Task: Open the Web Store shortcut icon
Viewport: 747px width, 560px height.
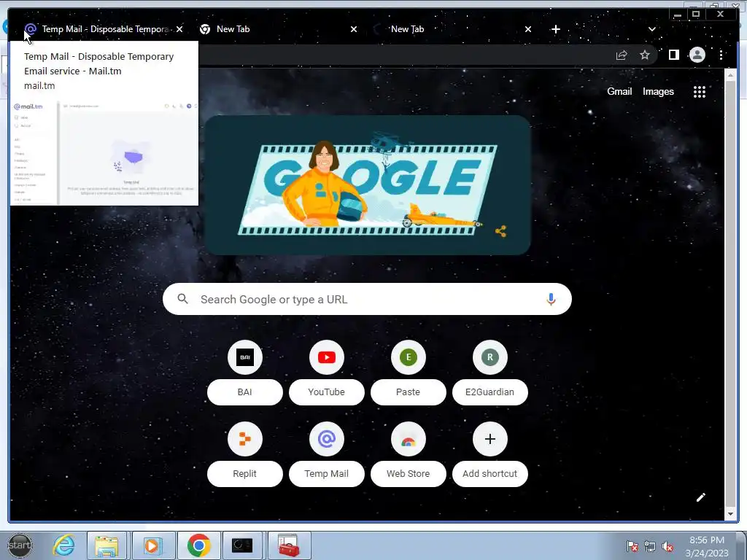Action: (409, 439)
